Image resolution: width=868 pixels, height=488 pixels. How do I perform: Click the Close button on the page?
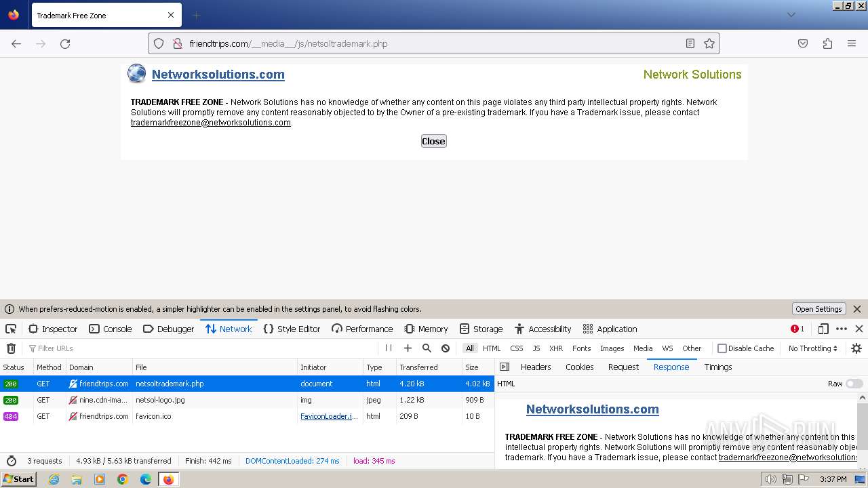click(433, 141)
